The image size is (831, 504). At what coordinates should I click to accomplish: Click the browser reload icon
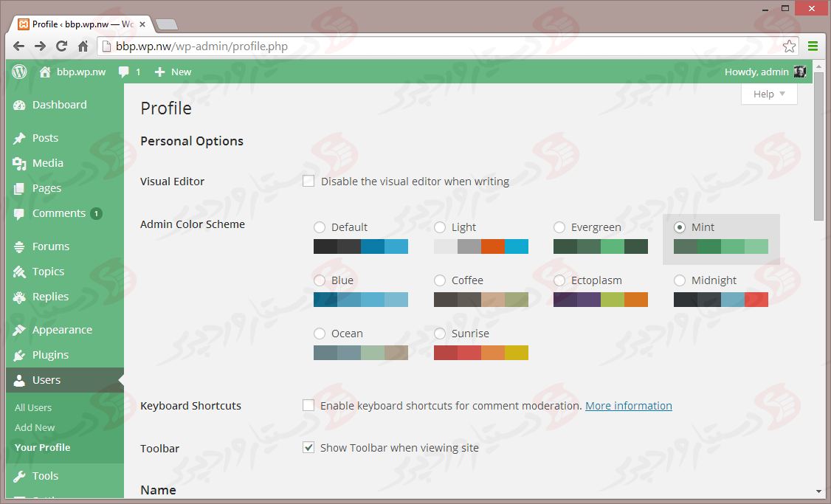(62, 46)
